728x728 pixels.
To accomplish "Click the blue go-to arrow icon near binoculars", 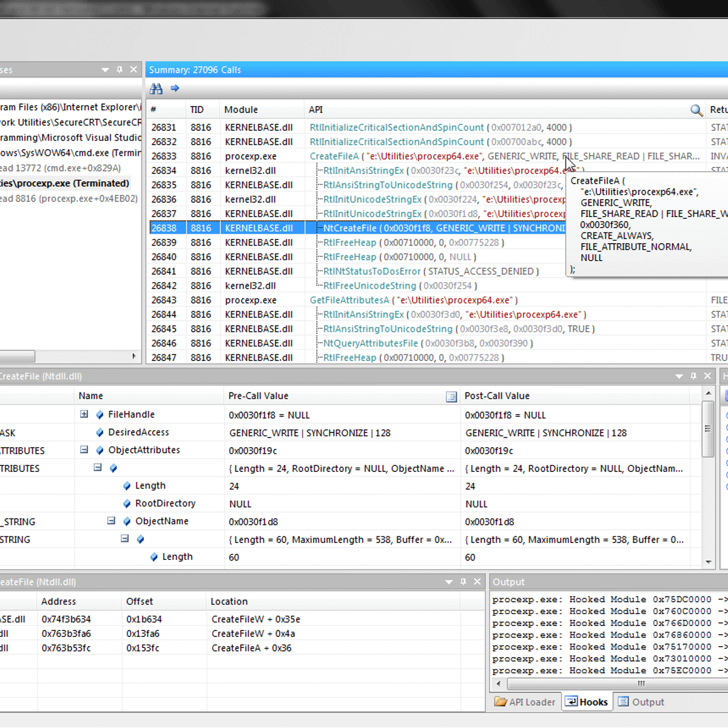I will 174,89.
